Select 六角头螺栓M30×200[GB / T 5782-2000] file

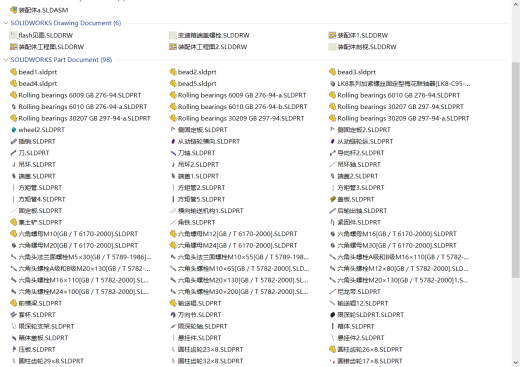click(x=243, y=292)
